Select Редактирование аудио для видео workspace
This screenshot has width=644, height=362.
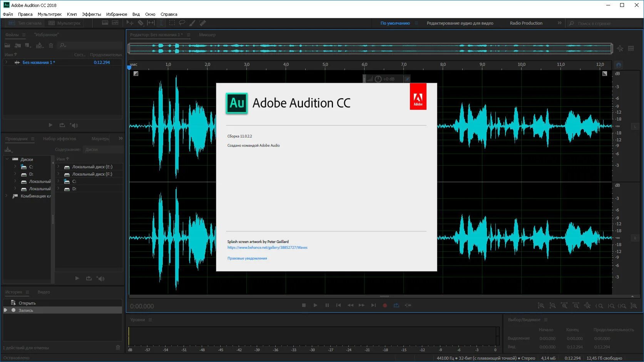tap(460, 23)
